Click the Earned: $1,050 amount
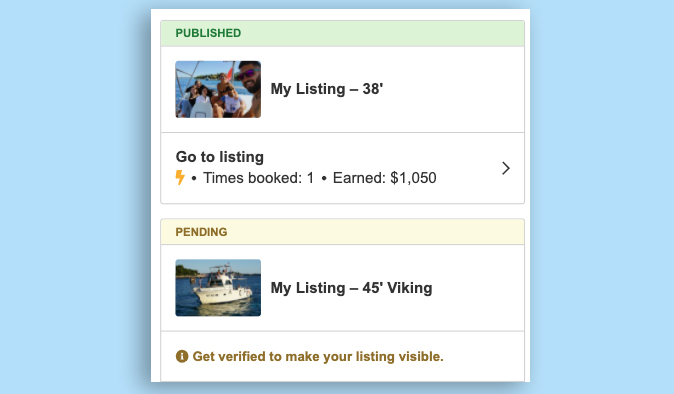Image resolution: width=674 pixels, height=394 pixels. (384, 178)
